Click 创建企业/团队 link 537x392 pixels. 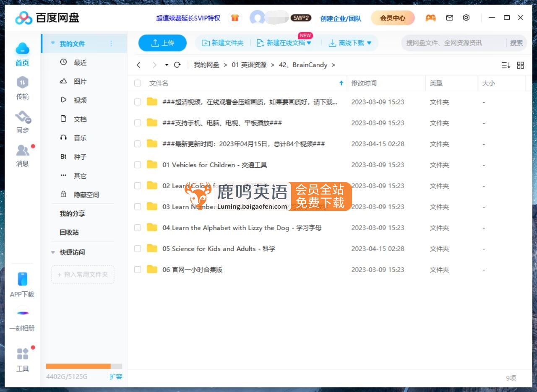click(x=341, y=18)
